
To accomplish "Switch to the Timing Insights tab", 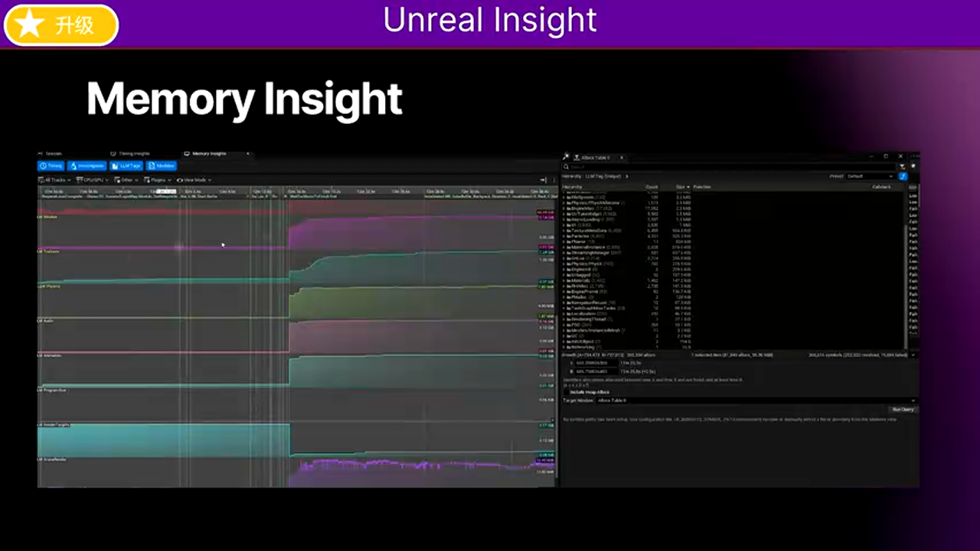I will 133,154.
